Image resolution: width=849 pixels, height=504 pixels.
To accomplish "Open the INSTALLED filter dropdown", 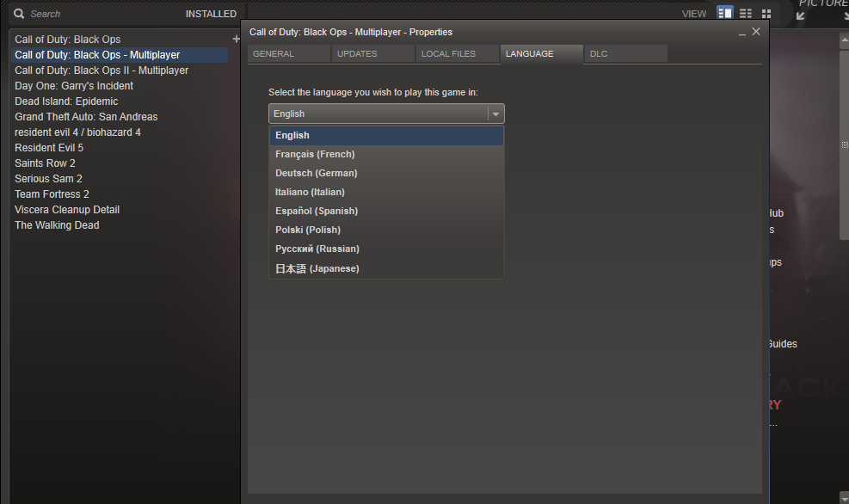I will click(x=211, y=14).
